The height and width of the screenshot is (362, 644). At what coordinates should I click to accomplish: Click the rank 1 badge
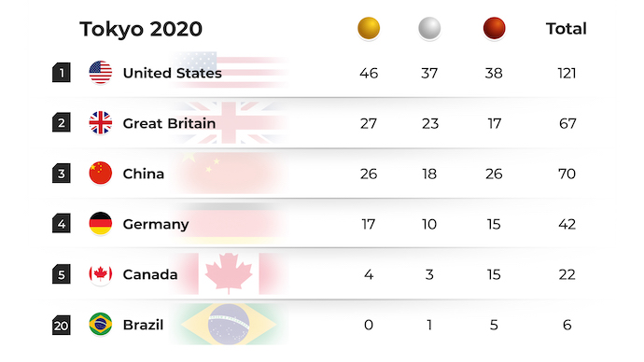click(62, 73)
